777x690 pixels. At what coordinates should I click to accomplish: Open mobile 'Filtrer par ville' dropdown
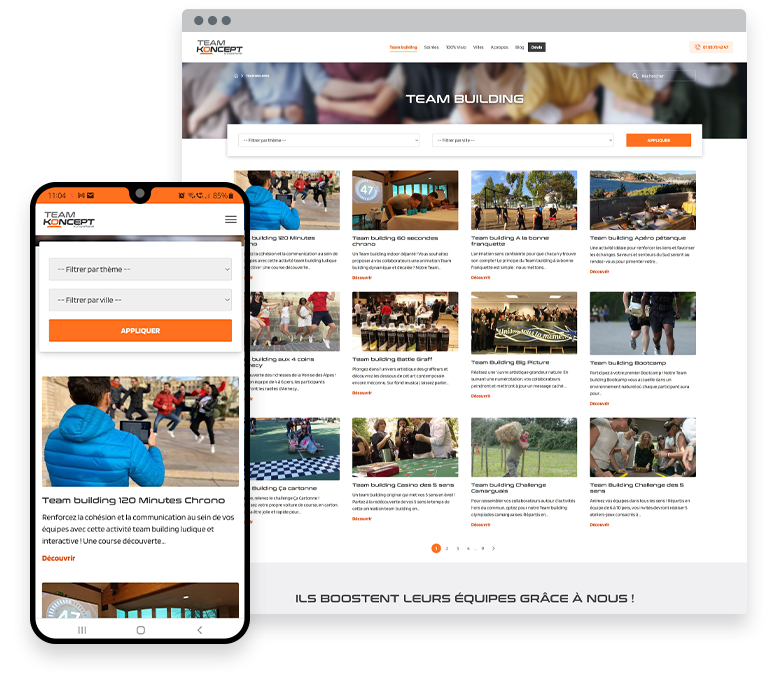click(140, 299)
